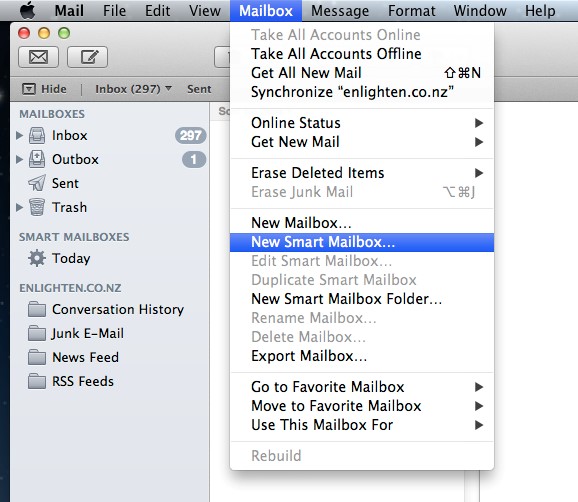Expand the Inbox disclosure triangle
Viewport: 578px width, 502px height.
(x=20, y=136)
